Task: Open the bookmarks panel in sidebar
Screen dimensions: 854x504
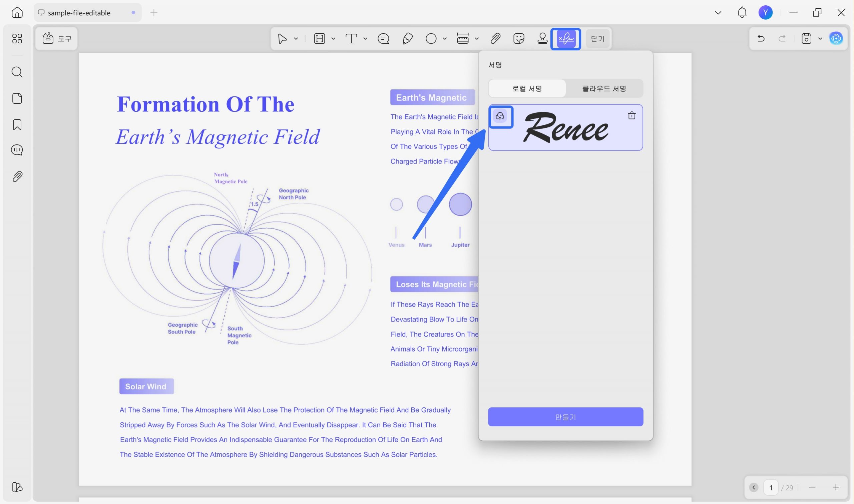Action: tap(17, 125)
